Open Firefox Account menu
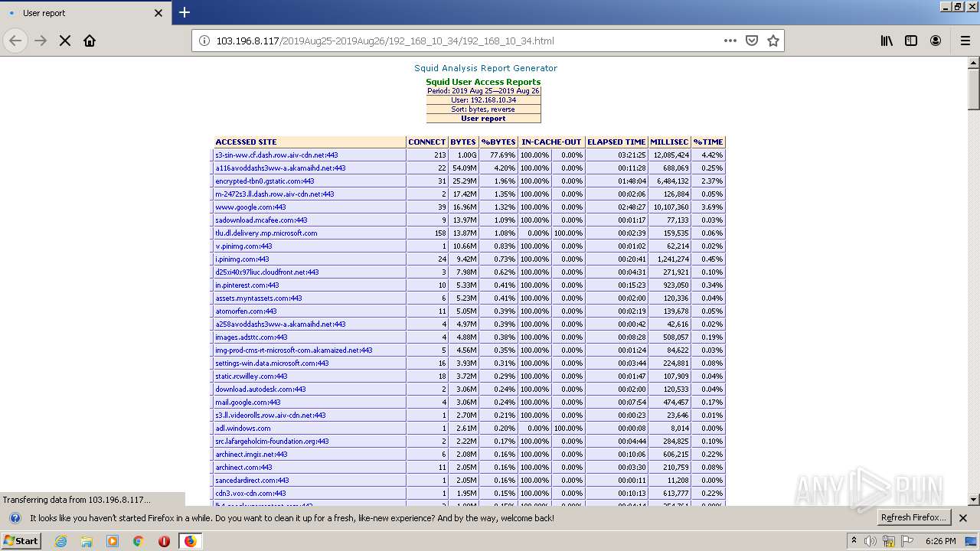 tap(936, 41)
